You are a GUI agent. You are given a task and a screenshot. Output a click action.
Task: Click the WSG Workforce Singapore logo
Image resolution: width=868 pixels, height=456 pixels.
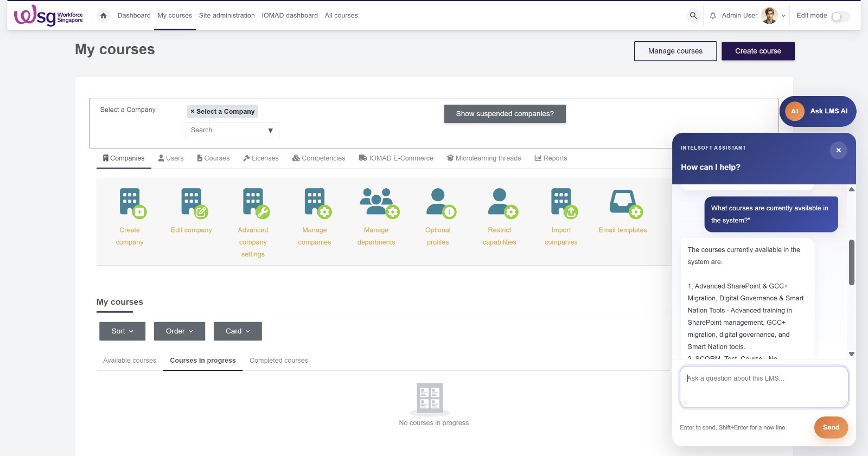(x=48, y=16)
